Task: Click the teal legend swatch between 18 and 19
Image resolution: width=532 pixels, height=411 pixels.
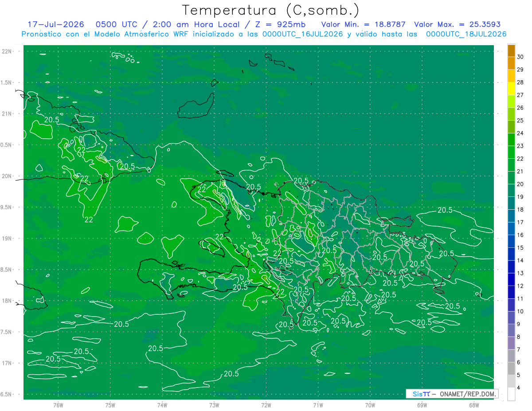Action: tap(511, 203)
